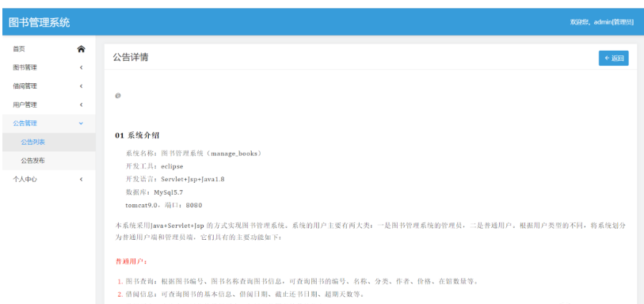
Task: Click the home icon beside 首页
Action: point(82,49)
